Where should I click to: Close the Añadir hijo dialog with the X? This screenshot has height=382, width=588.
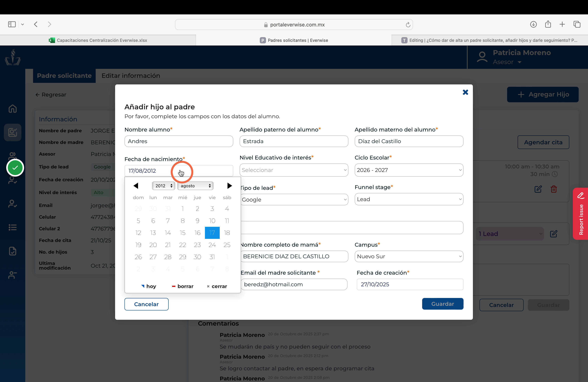(465, 92)
